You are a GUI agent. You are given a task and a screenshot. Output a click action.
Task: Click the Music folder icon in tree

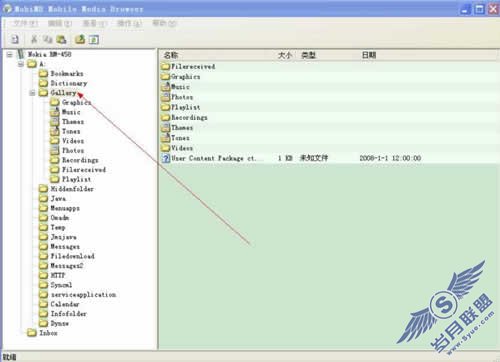click(55, 112)
